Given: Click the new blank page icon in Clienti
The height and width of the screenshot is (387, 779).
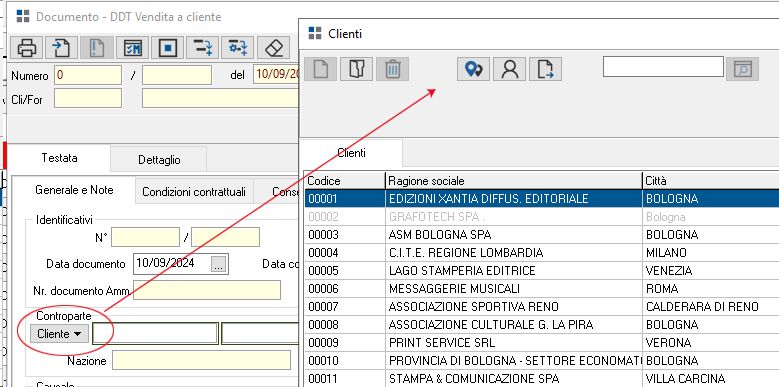Looking at the screenshot, I should 320,69.
